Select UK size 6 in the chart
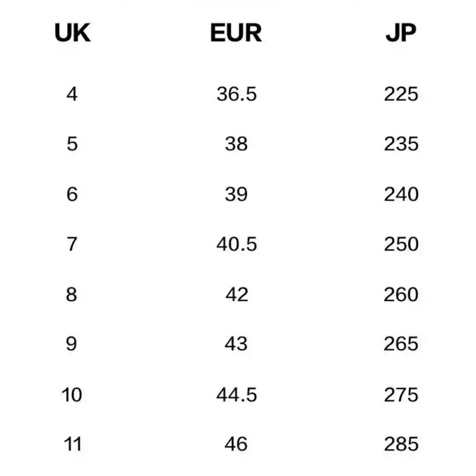Screen dimensions: 476x476 click(x=72, y=194)
